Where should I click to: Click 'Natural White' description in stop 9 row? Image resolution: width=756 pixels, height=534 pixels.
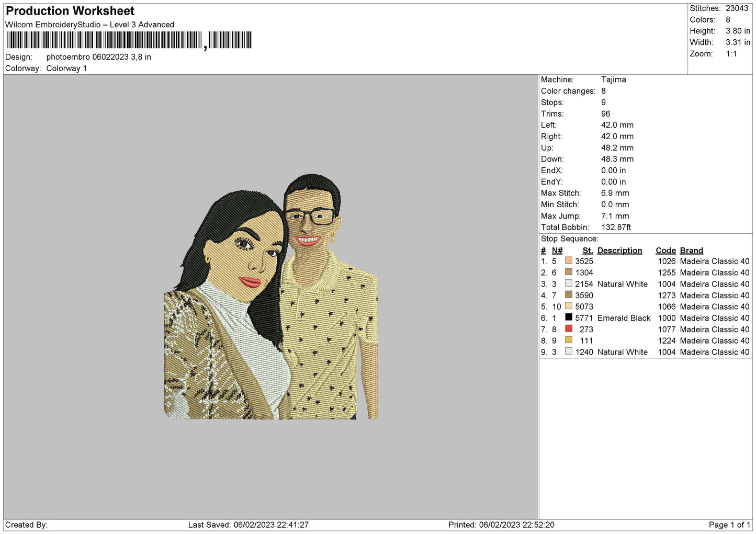[x=623, y=352]
